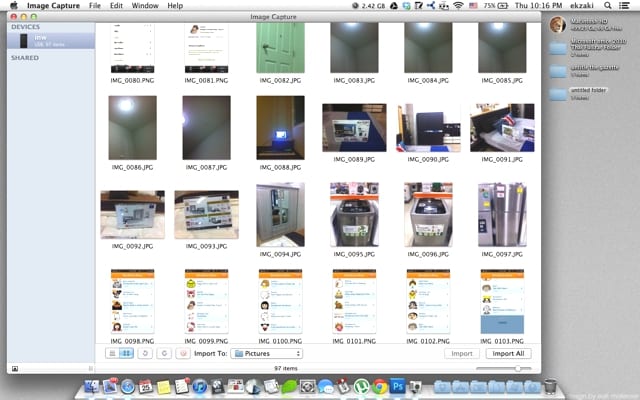
Task: Open Notification Center in the menu bar
Action: tap(624, 6)
